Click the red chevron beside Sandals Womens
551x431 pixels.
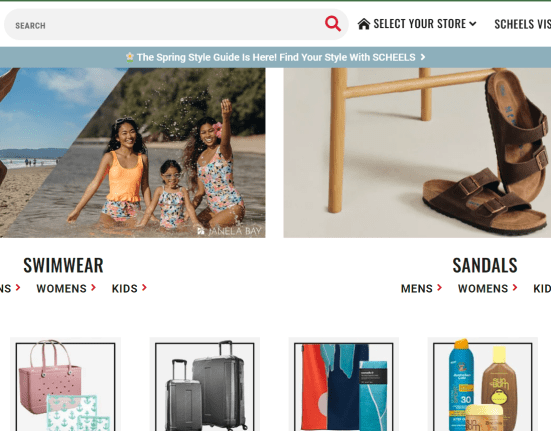(x=515, y=288)
